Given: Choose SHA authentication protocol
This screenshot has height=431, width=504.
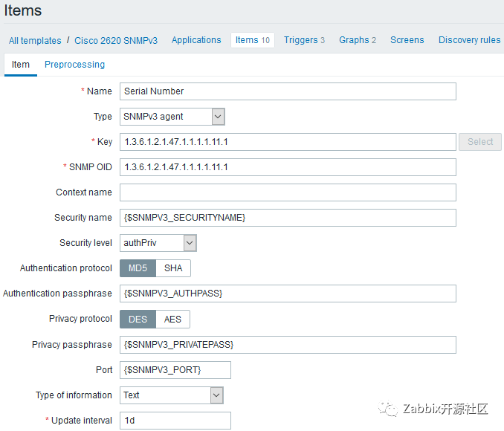Looking at the screenshot, I should pos(173,268).
